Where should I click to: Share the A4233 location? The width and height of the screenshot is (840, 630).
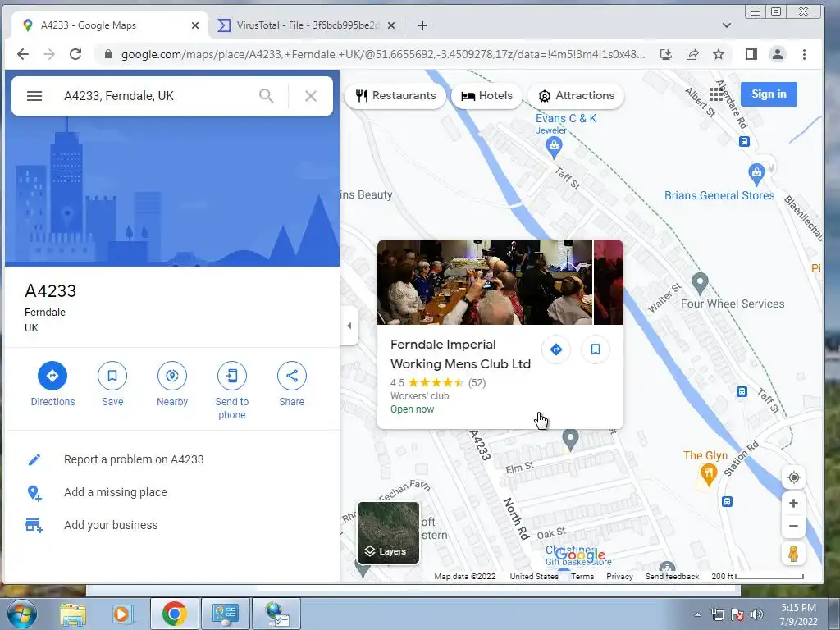[x=291, y=376]
